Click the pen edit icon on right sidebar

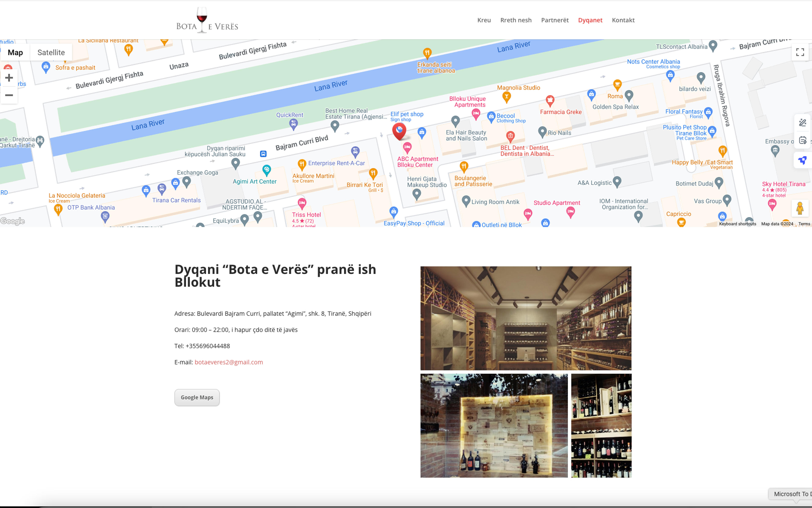click(x=803, y=123)
